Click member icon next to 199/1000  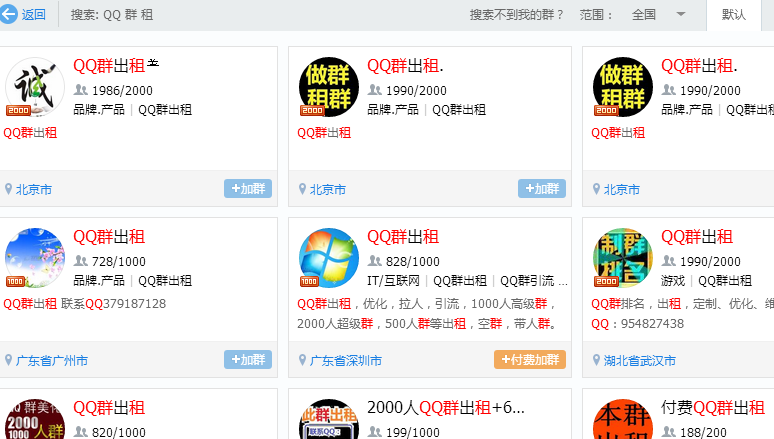375,432
